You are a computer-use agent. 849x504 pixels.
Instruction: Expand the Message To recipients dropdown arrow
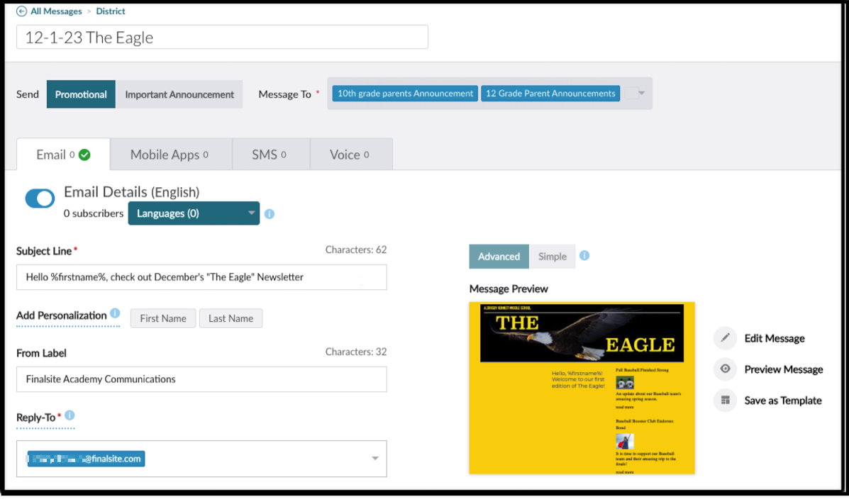642,93
